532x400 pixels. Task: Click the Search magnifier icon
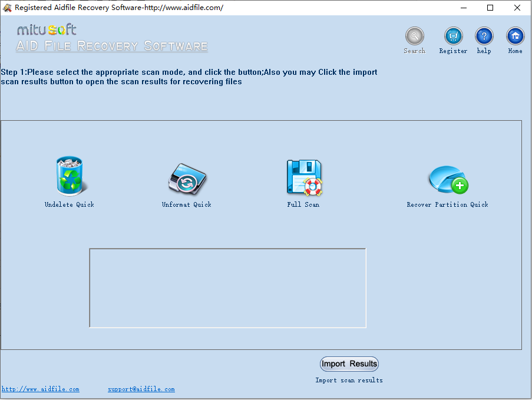point(414,37)
